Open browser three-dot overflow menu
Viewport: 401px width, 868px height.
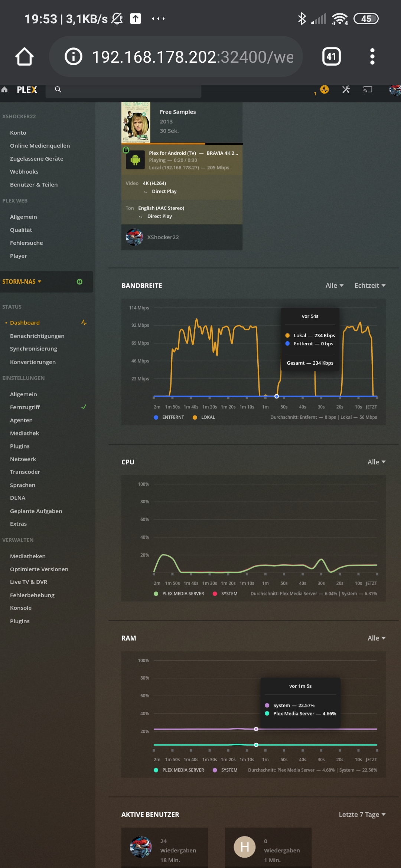pyautogui.click(x=372, y=57)
